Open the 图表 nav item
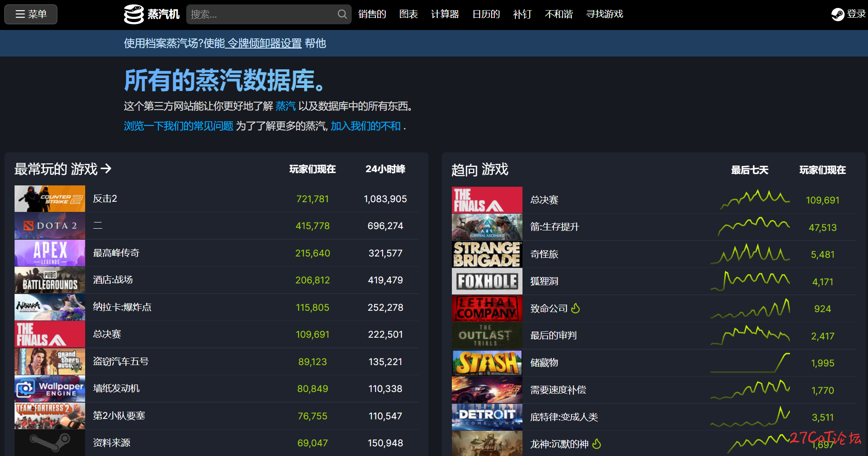This screenshot has width=868, height=456. (409, 14)
